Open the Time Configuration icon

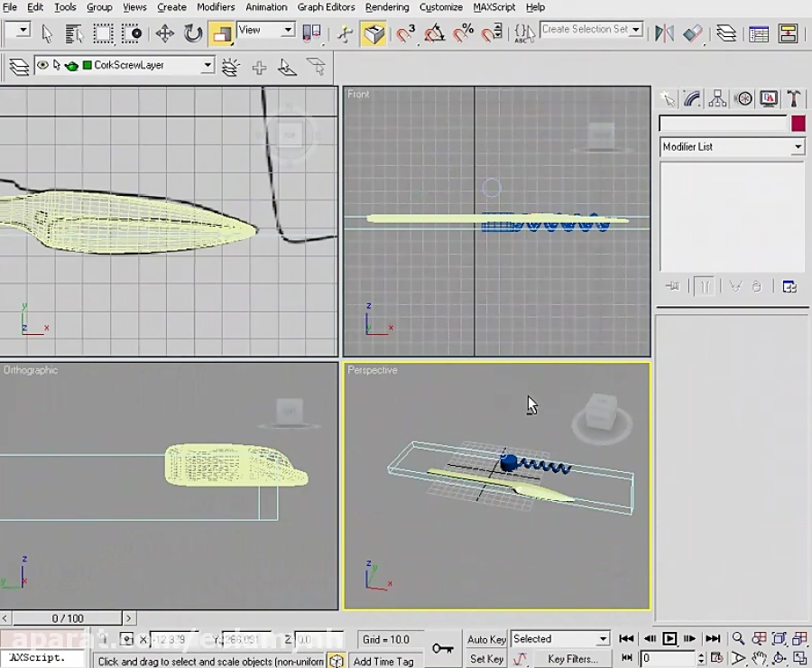point(716,658)
